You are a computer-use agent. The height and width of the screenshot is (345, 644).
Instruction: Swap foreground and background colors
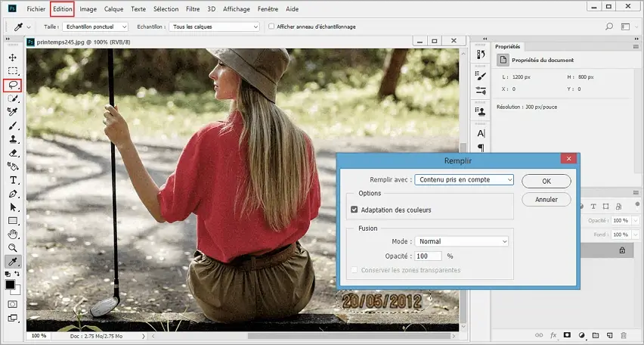pyautogui.click(x=17, y=273)
